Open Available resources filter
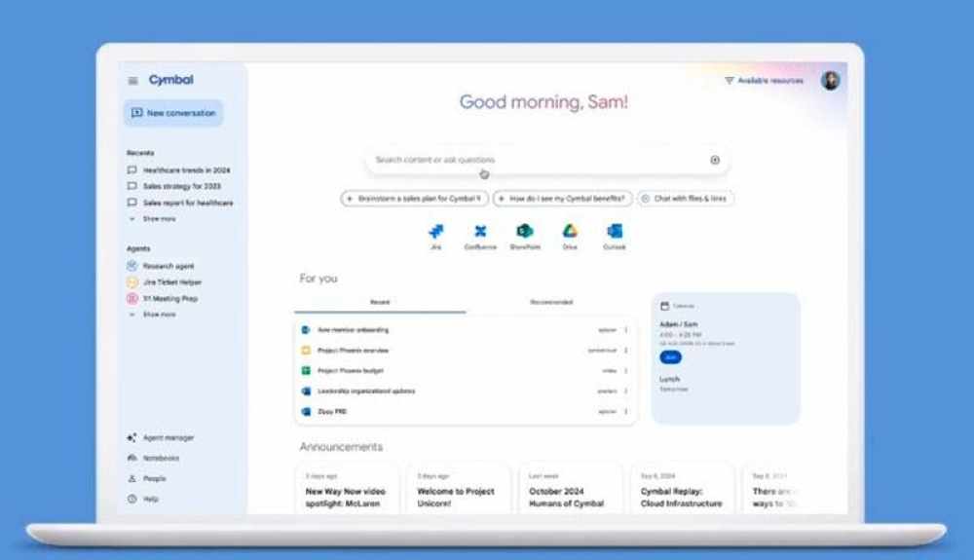The width and height of the screenshot is (974, 560). [764, 81]
